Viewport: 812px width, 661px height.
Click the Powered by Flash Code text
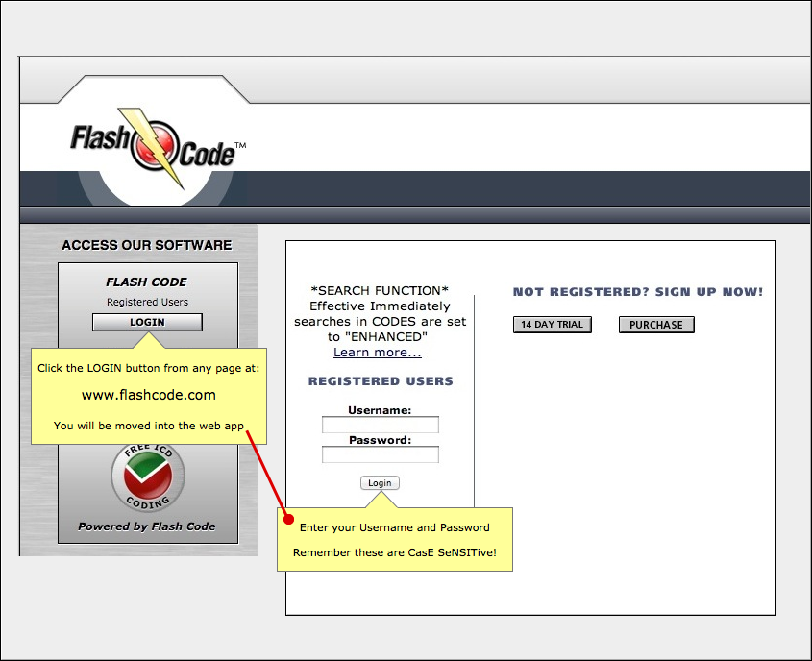(147, 526)
